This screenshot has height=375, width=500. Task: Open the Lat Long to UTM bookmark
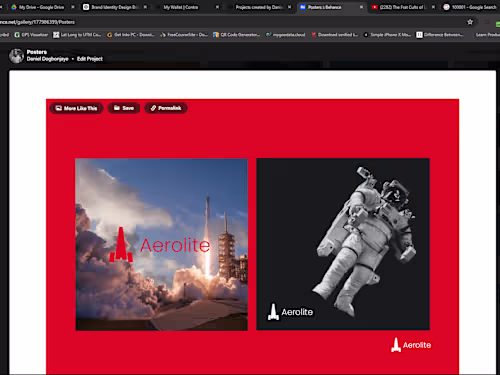pos(77,35)
